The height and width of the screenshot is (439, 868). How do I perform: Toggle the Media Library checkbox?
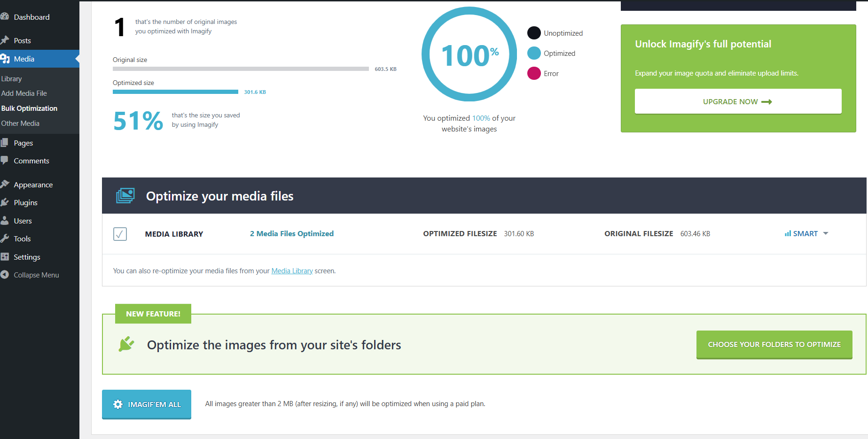tap(120, 234)
